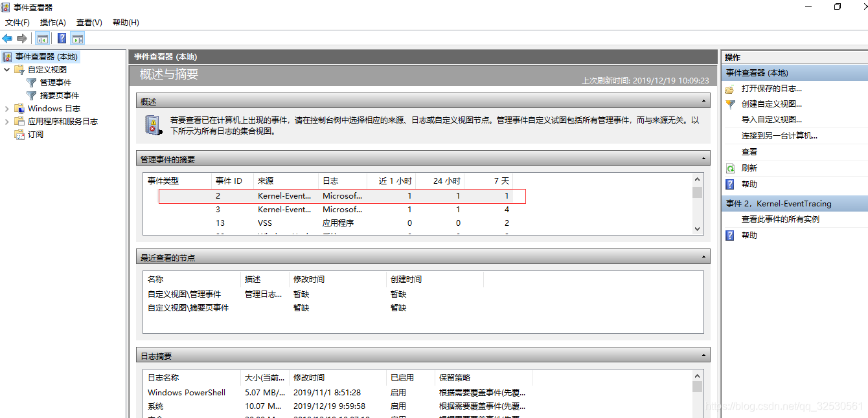The height and width of the screenshot is (418, 868).
Task: Click 连接到另一台计算机... action
Action: pos(779,136)
